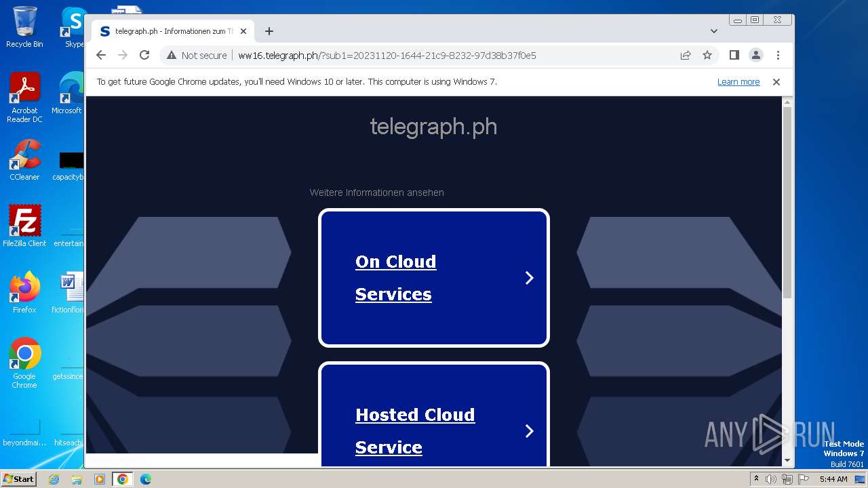
Task: Click the page vertical scrollbar thumb
Action: [787, 203]
